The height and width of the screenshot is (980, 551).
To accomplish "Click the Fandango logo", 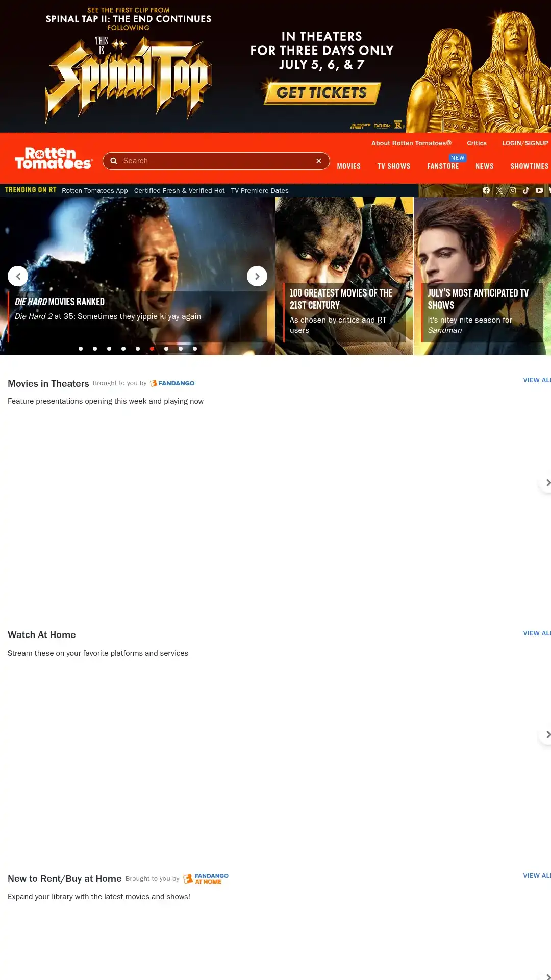I will (x=172, y=383).
